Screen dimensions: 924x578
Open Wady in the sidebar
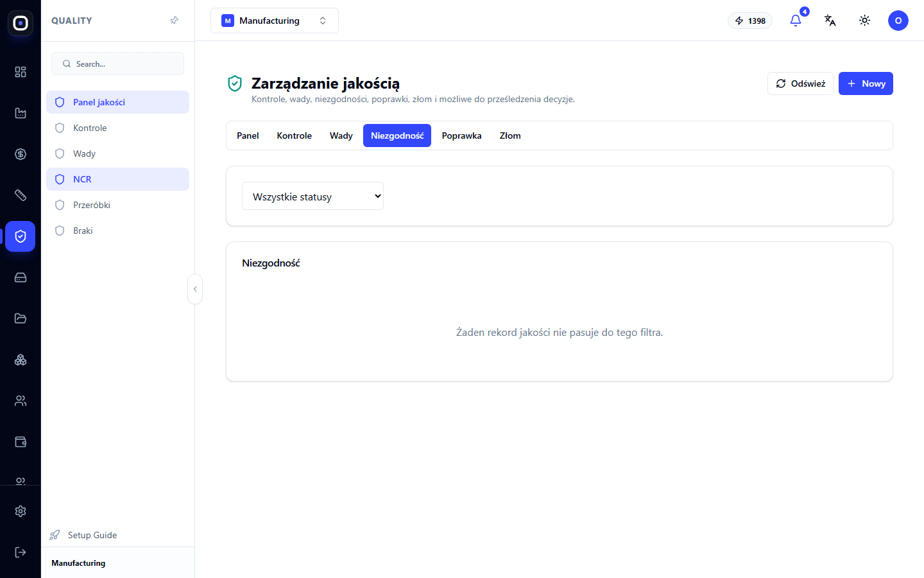pyautogui.click(x=117, y=153)
